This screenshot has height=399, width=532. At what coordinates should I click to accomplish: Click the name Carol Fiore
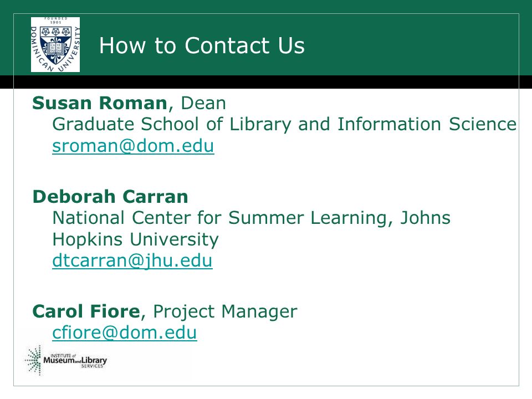tap(86, 311)
